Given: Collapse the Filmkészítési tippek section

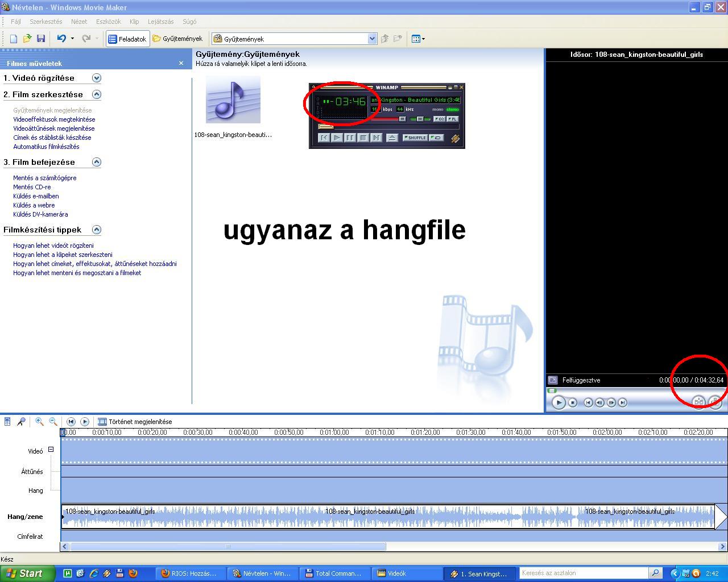Looking at the screenshot, I should (97, 230).
